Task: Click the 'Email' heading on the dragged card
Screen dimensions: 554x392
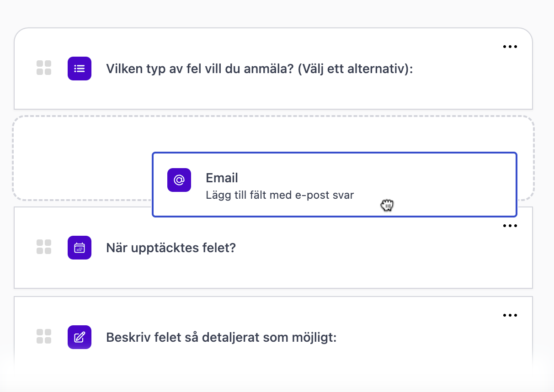Action: (x=222, y=178)
